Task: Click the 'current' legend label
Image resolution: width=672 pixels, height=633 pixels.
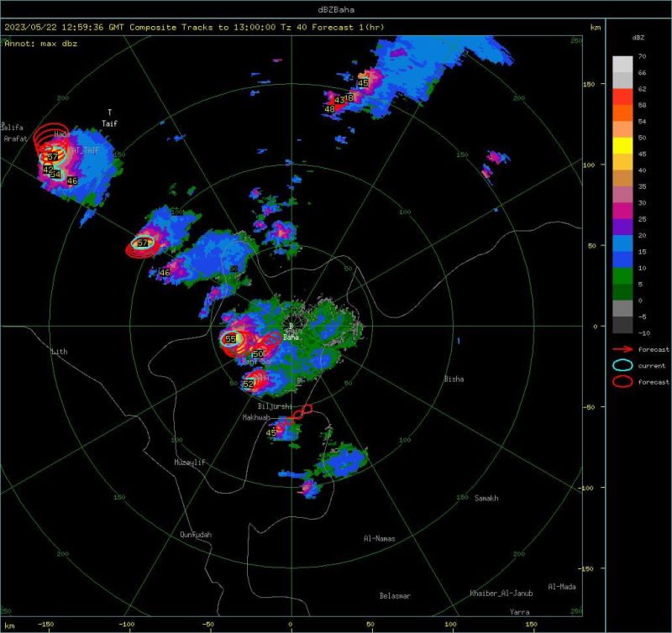Action: coord(652,365)
